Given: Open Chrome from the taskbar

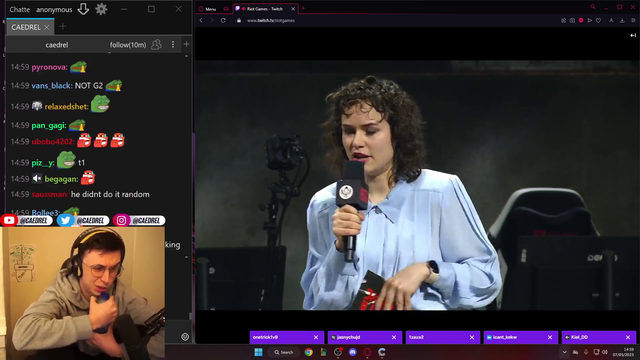Looking at the screenshot, I should pyautogui.click(x=309, y=352).
